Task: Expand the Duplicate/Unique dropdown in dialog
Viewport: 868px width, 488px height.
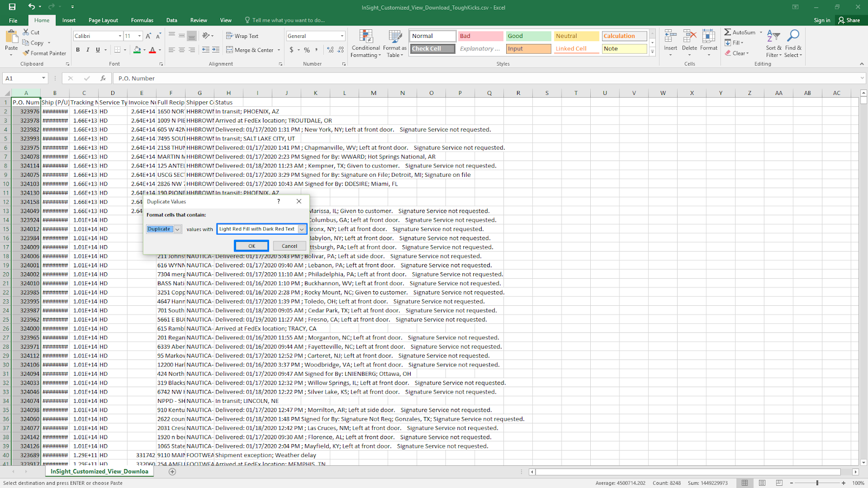Action: (x=177, y=229)
